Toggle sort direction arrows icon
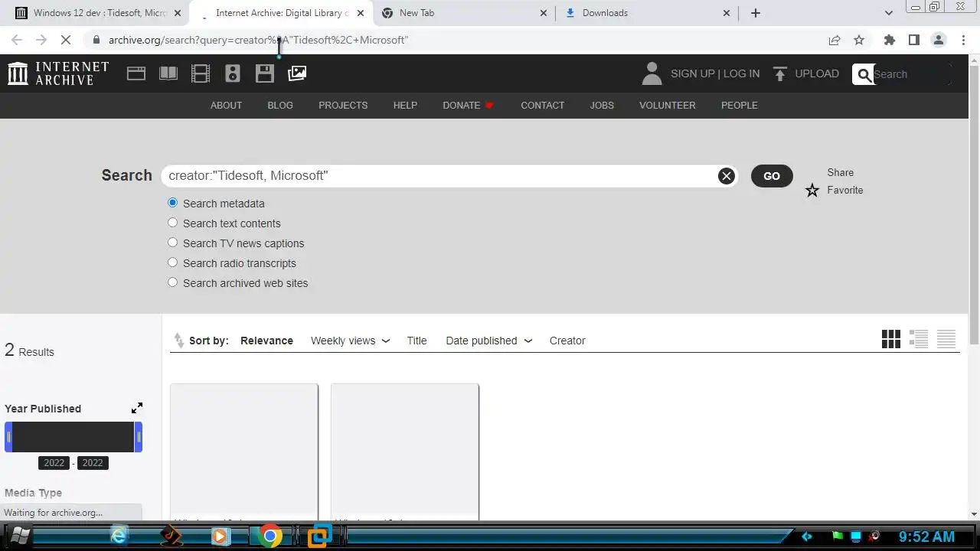This screenshot has height=551, width=980. pos(178,341)
